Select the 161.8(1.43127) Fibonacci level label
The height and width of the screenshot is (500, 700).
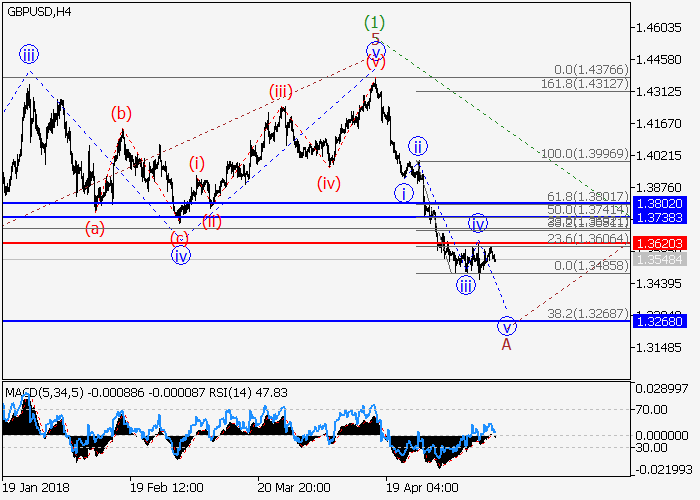[585, 84]
